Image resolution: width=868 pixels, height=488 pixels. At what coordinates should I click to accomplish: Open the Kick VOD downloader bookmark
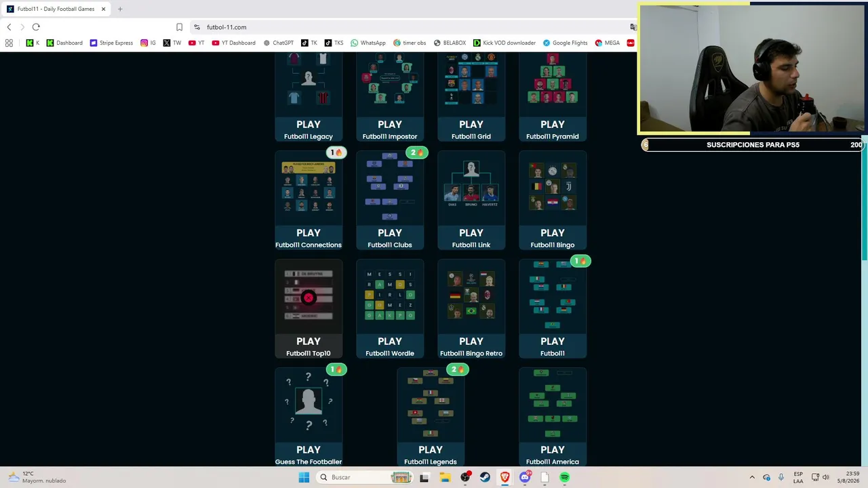tap(505, 43)
